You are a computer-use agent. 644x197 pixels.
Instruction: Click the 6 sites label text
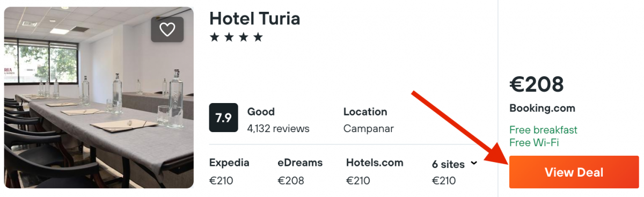pos(449,164)
